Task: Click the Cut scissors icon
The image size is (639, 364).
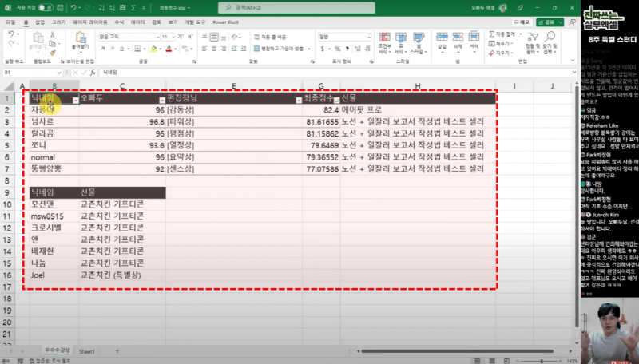Action: coord(52,34)
